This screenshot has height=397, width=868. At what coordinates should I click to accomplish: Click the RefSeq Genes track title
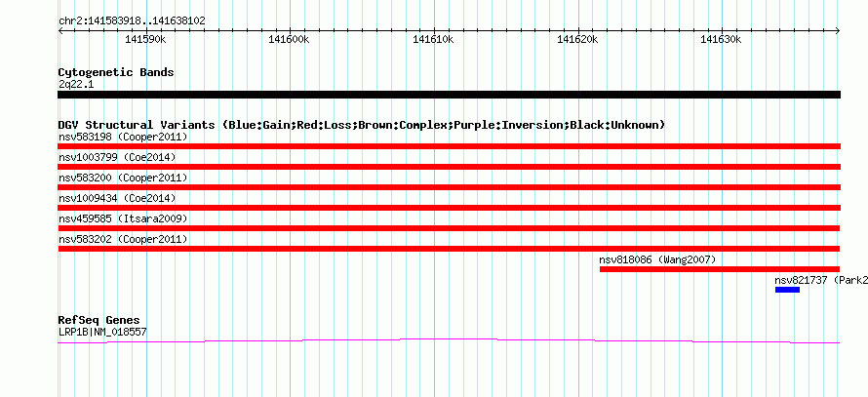point(99,321)
